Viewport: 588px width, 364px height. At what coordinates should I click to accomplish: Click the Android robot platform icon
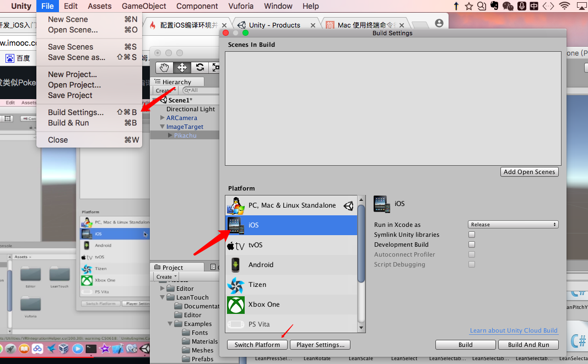pos(235,265)
